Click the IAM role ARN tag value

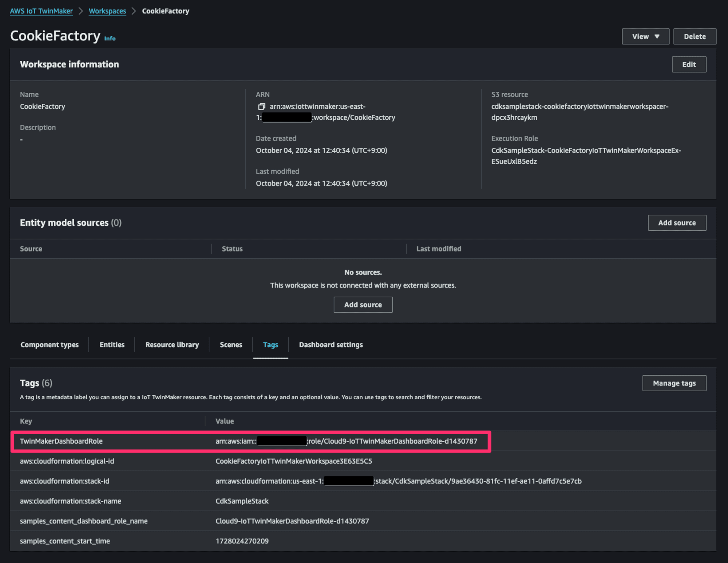click(346, 441)
